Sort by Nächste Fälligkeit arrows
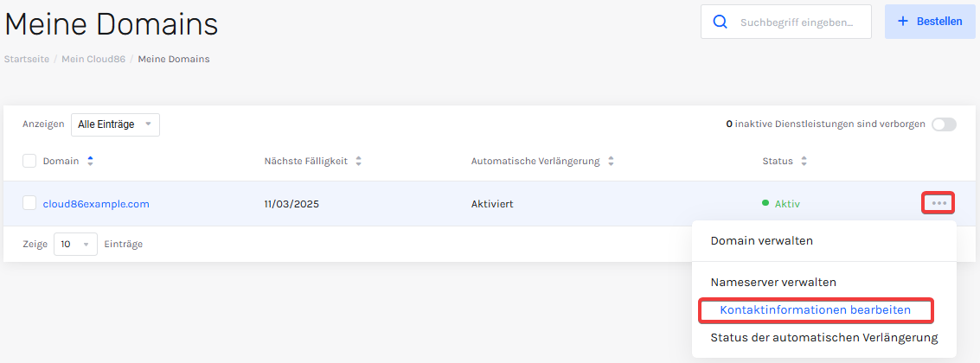980x363 pixels. pos(359,162)
